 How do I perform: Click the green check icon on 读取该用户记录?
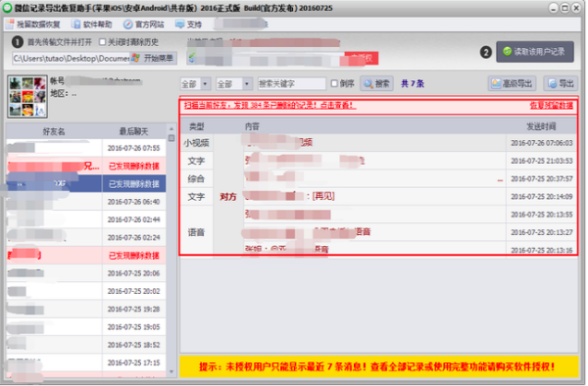point(507,51)
